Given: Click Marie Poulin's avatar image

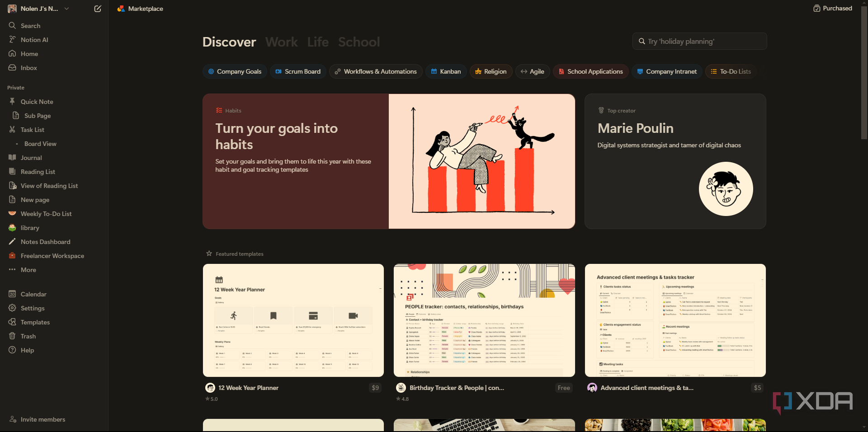Looking at the screenshot, I should tap(726, 189).
